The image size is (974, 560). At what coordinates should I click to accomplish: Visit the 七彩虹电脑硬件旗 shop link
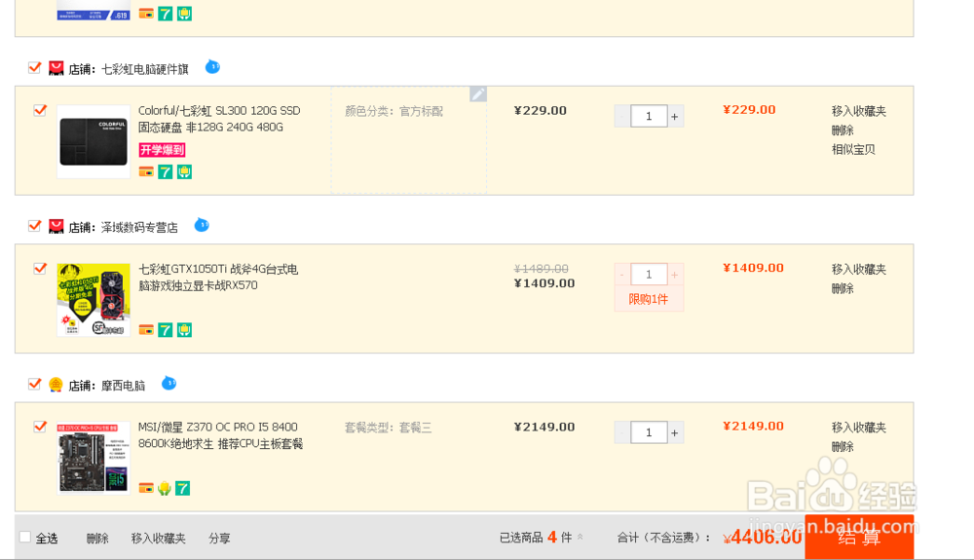[x=145, y=69]
